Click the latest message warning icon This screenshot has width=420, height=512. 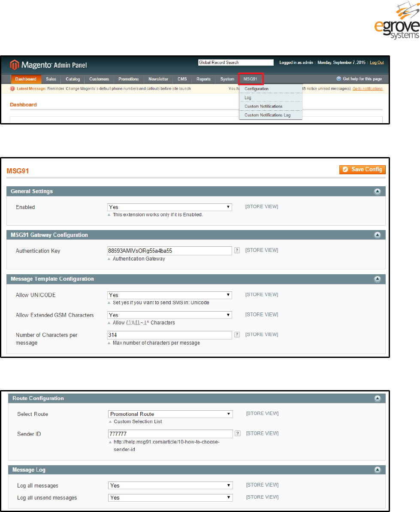coord(12,89)
